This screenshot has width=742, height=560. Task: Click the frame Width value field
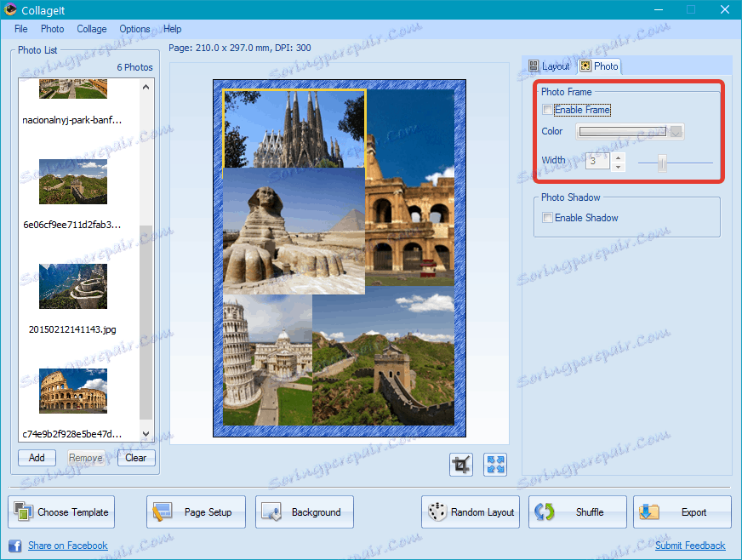coord(598,162)
